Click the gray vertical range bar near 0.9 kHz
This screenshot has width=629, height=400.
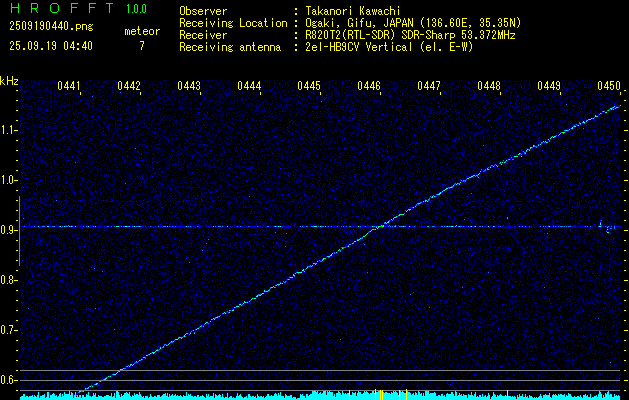click(19, 231)
